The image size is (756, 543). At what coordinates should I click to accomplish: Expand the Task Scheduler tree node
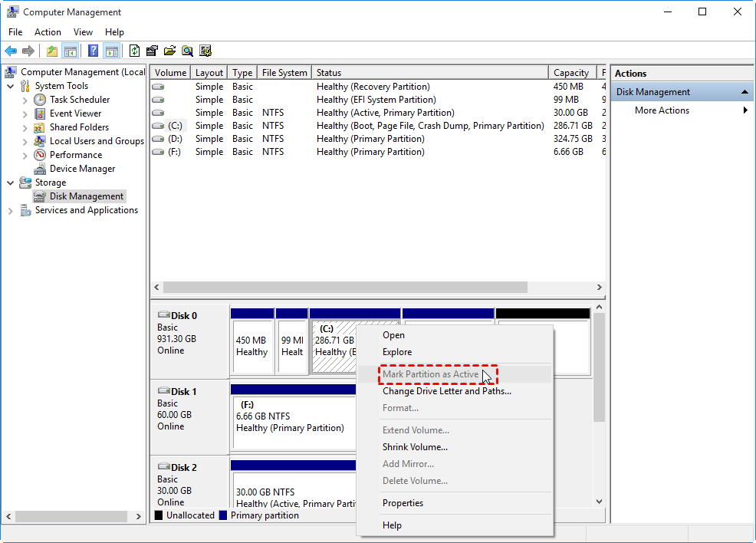25,100
